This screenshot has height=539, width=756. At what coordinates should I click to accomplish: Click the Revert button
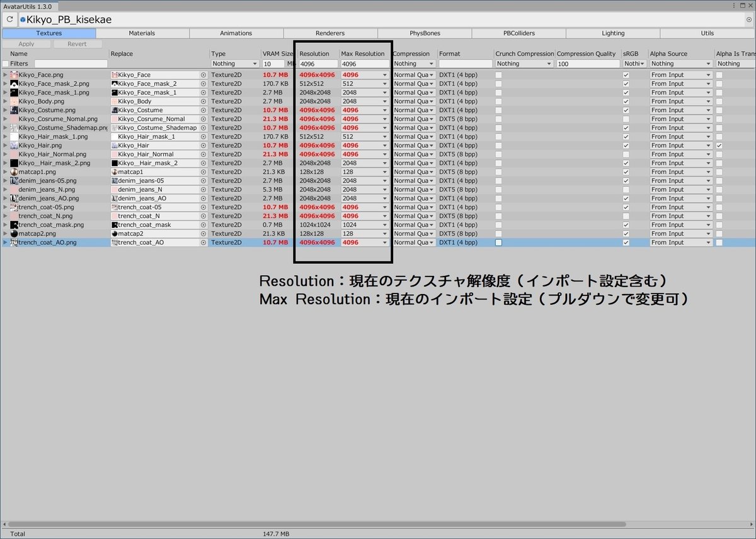point(77,43)
